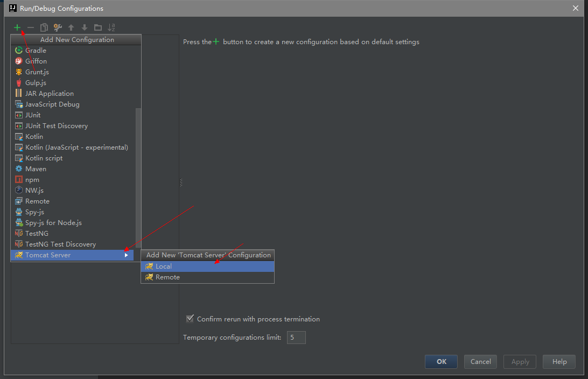Click the Tomcat icon next to Local

tap(149, 266)
